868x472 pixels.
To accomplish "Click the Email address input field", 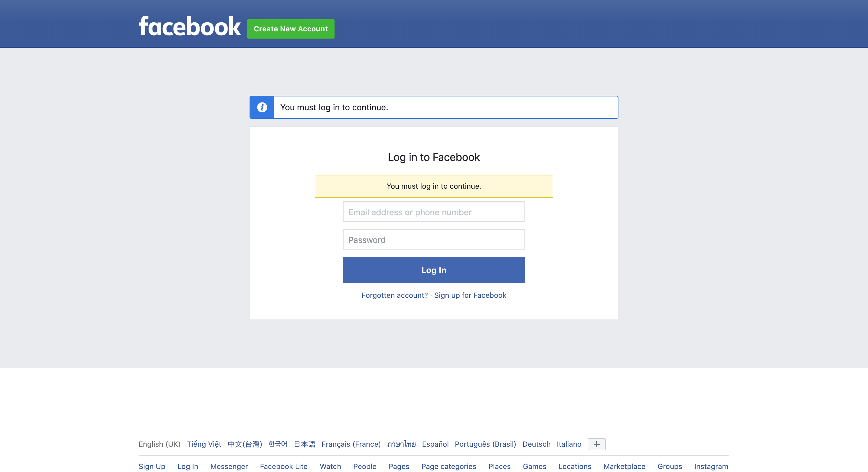I will tap(434, 212).
